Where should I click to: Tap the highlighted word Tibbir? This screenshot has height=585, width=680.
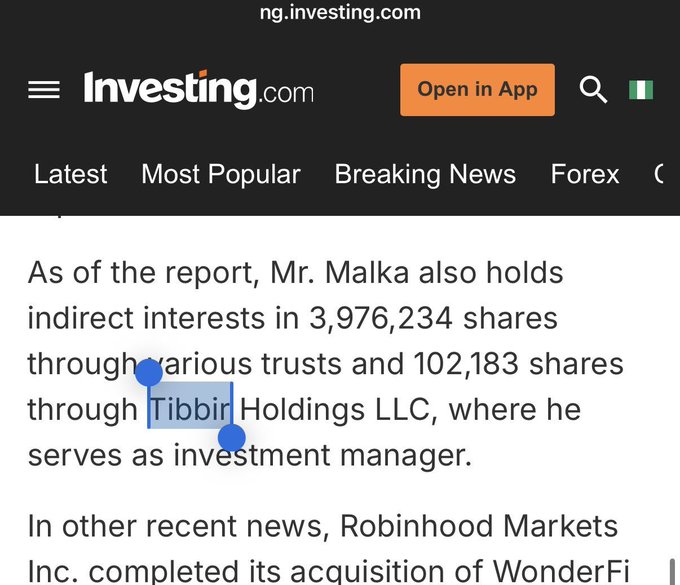(x=190, y=409)
